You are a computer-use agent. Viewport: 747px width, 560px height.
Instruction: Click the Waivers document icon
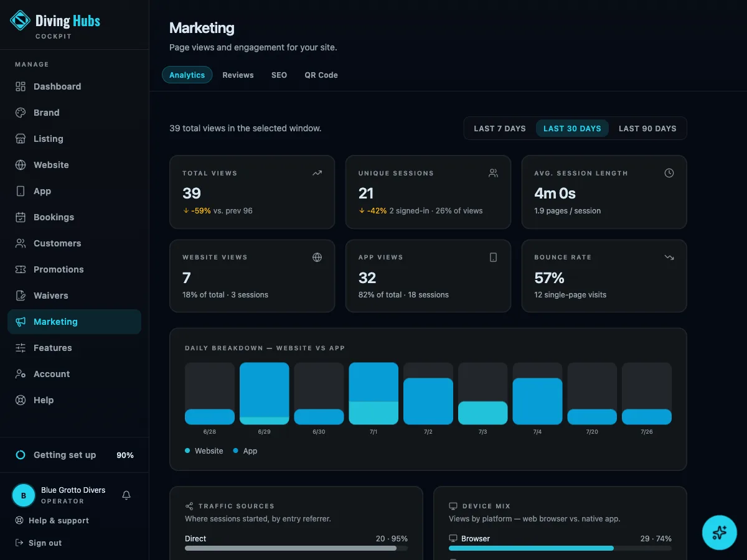(21, 296)
